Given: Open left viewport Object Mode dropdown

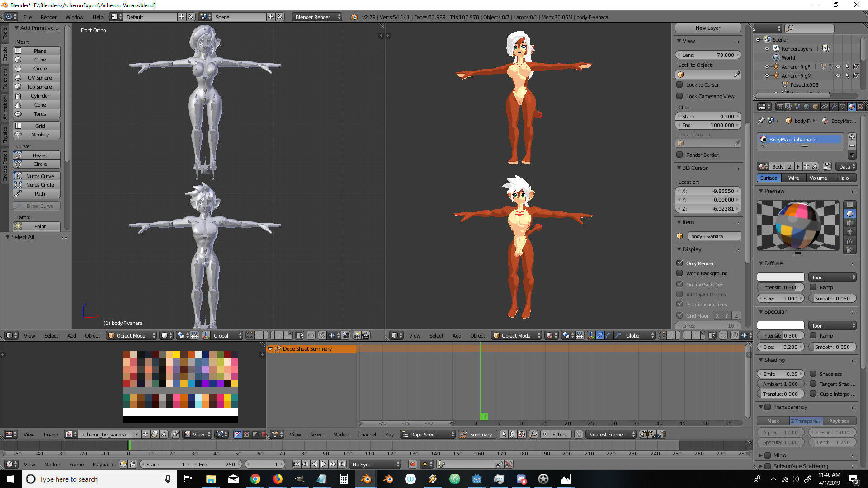Looking at the screenshot, I should (132, 335).
